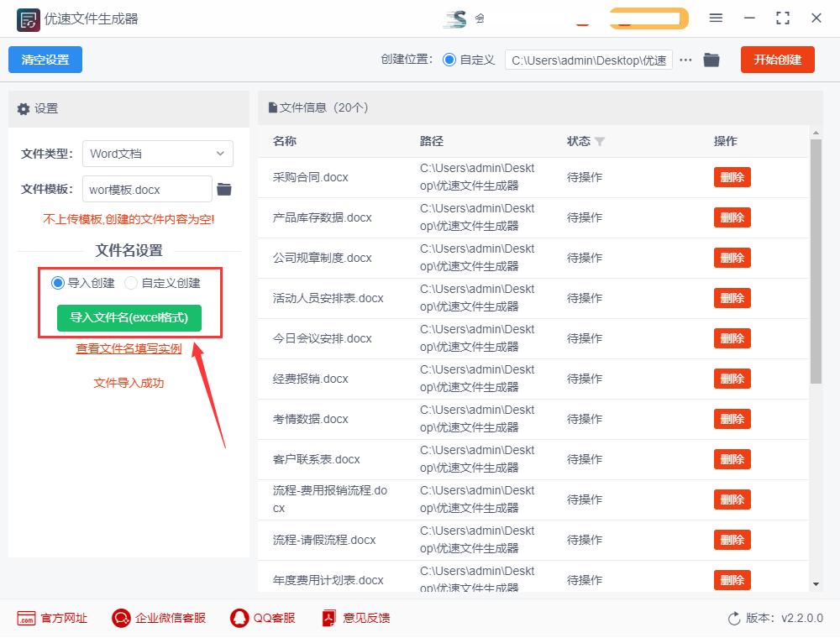
Task: Open the QQ客服 customer service icon
Action: pos(239,618)
